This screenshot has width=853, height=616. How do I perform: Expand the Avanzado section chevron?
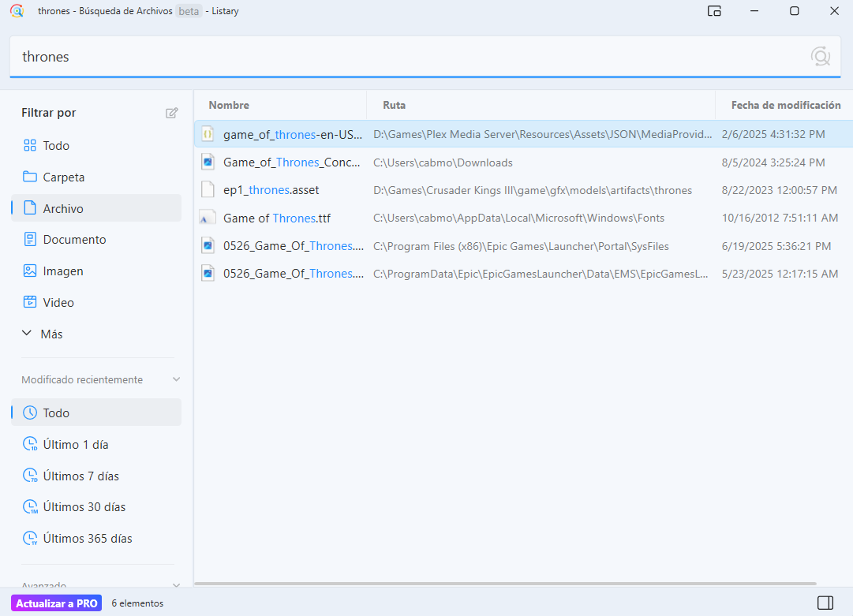click(176, 585)
